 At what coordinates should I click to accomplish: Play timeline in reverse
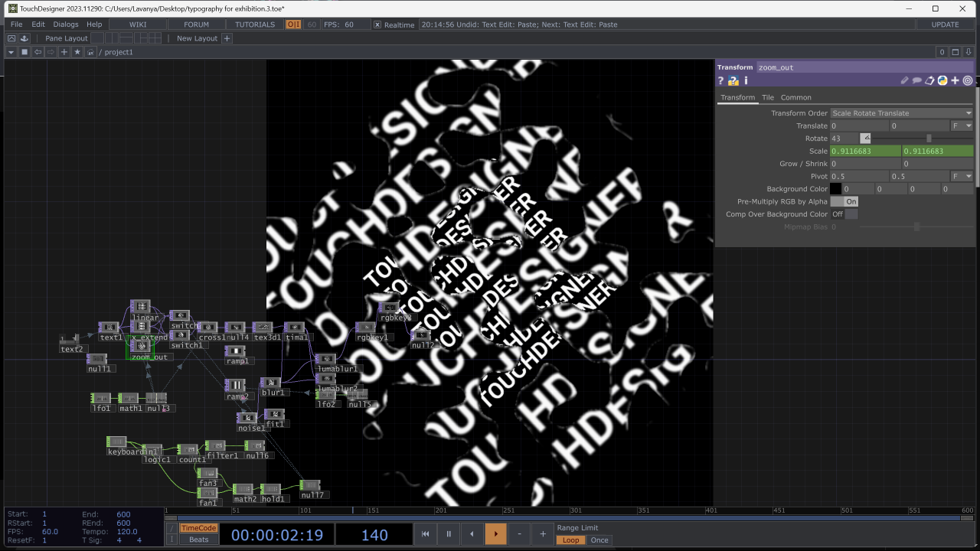point(472,534)
